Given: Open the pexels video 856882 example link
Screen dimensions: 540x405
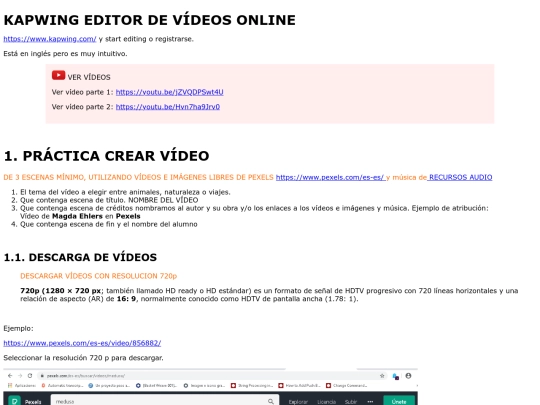Looking at the screenshot, I should point(82,343).
